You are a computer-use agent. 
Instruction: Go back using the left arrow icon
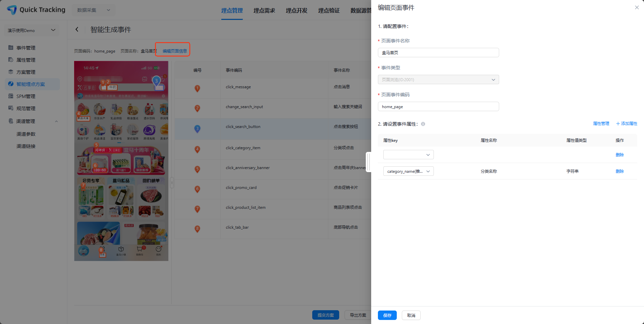click(77, 29)
